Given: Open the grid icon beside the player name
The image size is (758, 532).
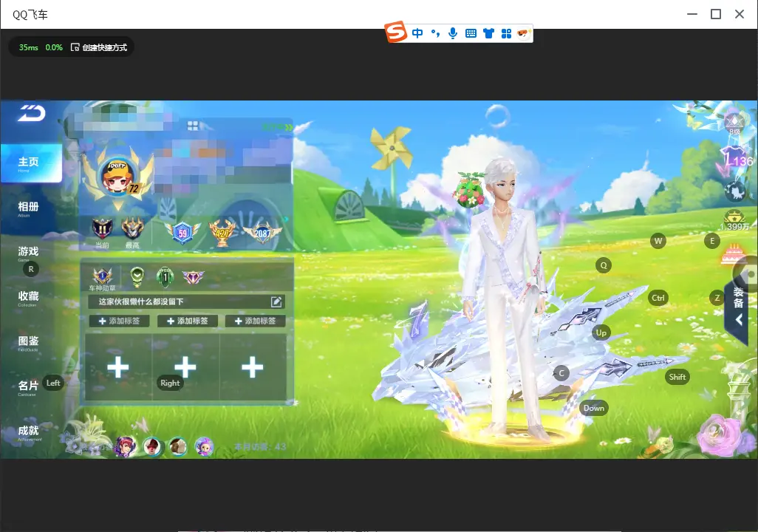Looking at the screenshot, I should (x=192, y=126).
